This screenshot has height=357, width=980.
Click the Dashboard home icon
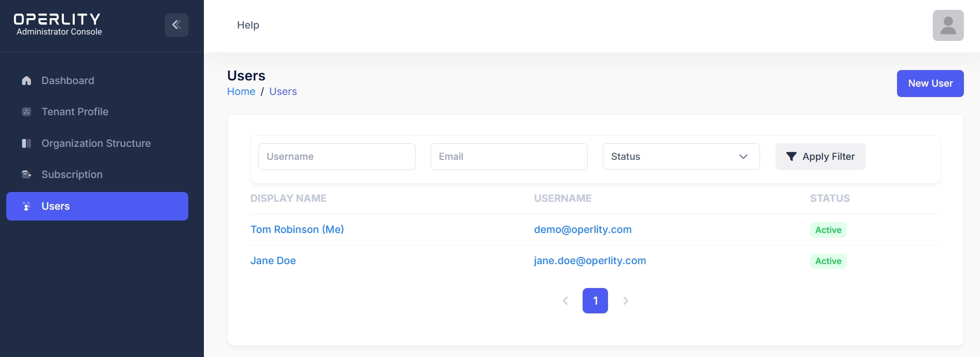[26, 80]
